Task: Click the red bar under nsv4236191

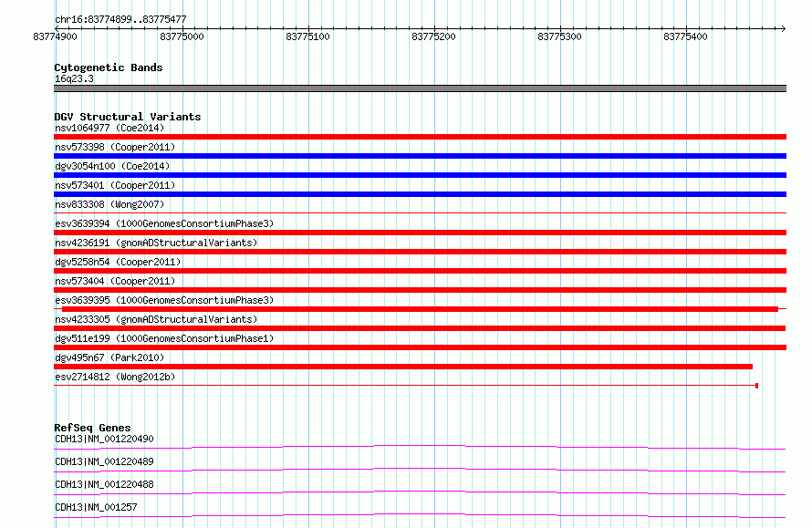Action: pyautogui.click(x=420, y=252)
